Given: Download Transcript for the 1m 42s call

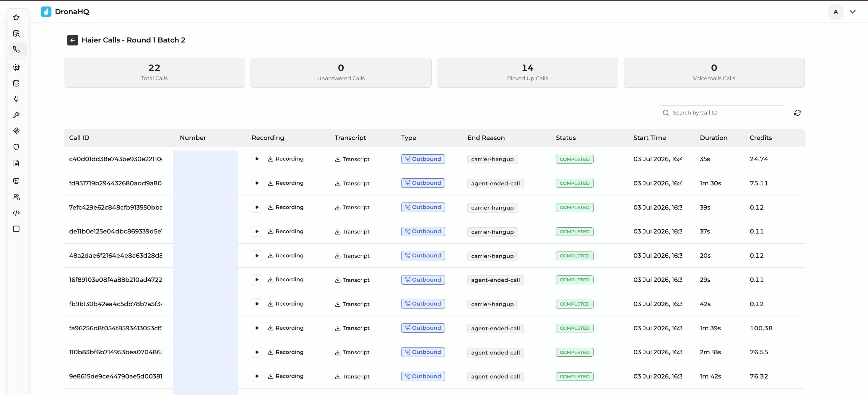Looking at the screenshot, I should (352, 376).
